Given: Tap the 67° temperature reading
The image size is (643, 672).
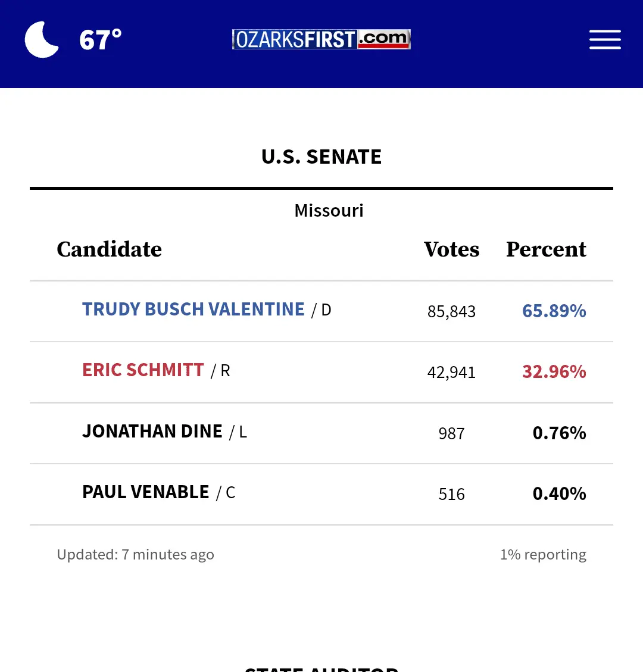Looking at the screenshot, I should [x=100, y=40].
